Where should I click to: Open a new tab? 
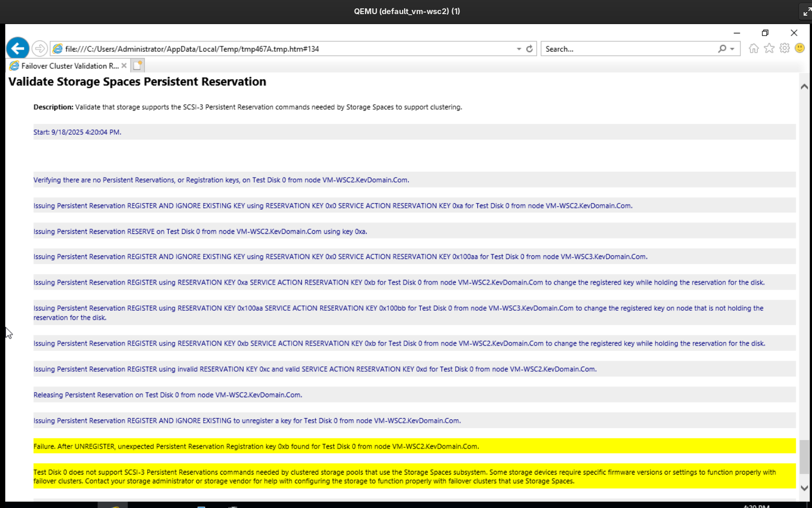click(137, 66)
